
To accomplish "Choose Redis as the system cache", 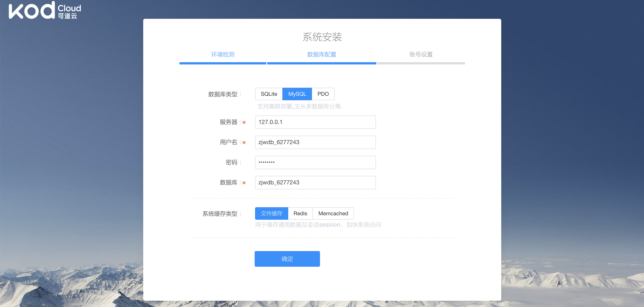I will point(300,213).
